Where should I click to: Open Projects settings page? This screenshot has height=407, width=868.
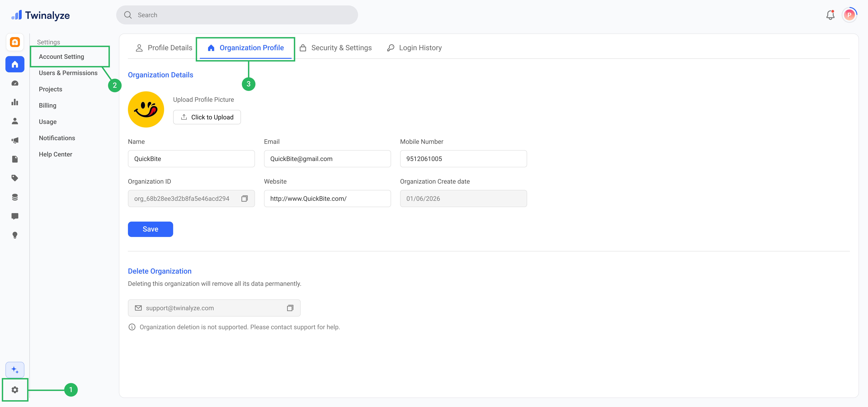click(x=51, y=89)
